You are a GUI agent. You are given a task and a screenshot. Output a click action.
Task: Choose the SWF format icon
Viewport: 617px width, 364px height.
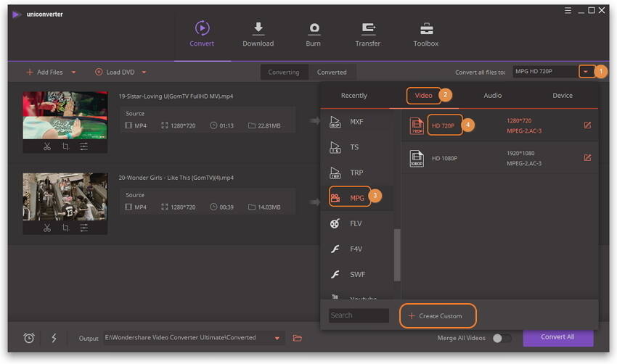point(335,274)
